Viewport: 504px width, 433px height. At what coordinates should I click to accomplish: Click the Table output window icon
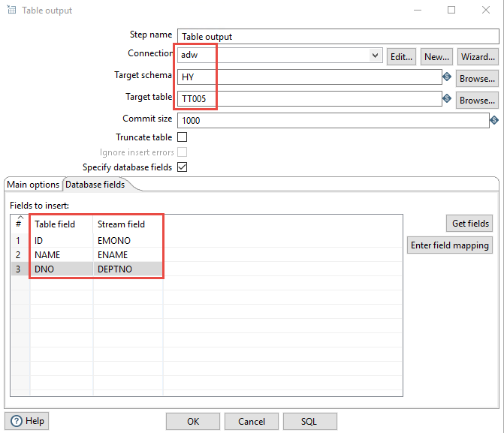pos(11,11)
